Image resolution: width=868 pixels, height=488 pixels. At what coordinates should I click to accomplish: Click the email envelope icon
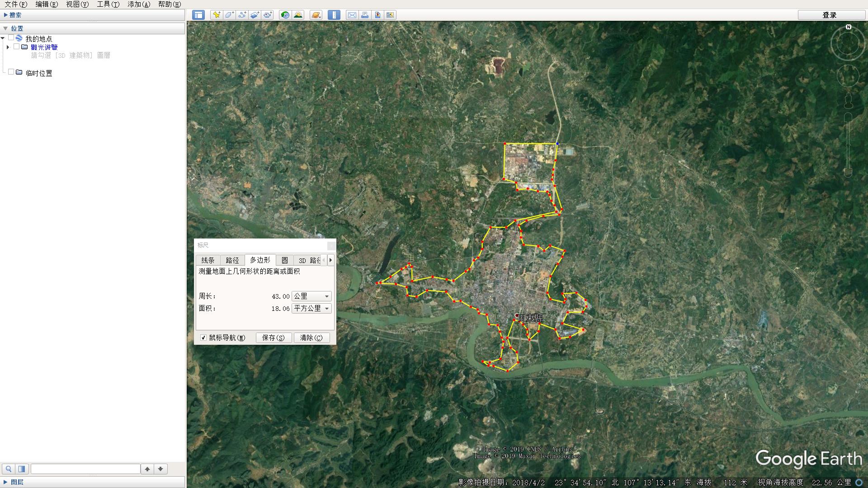click(x=352, y=15)
